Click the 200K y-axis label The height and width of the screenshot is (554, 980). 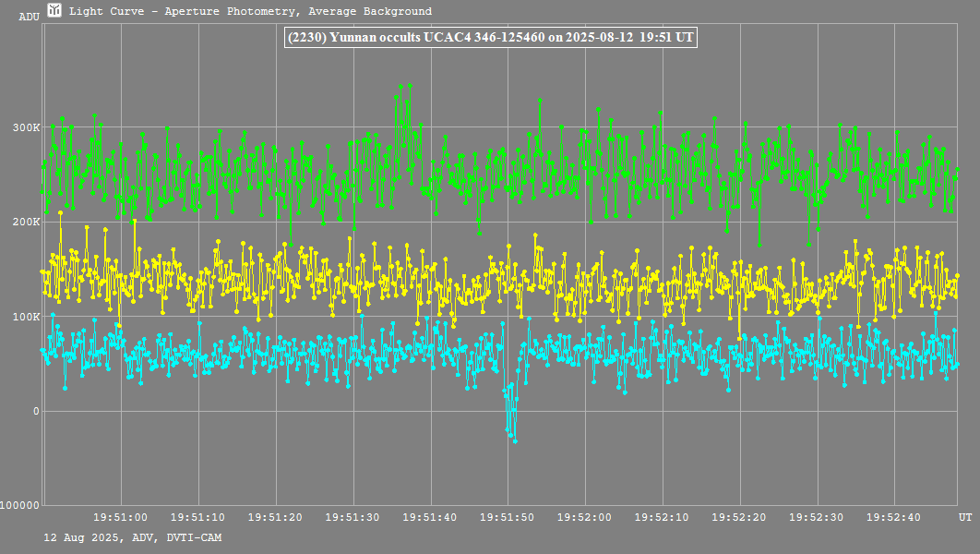tap(23, 222)
